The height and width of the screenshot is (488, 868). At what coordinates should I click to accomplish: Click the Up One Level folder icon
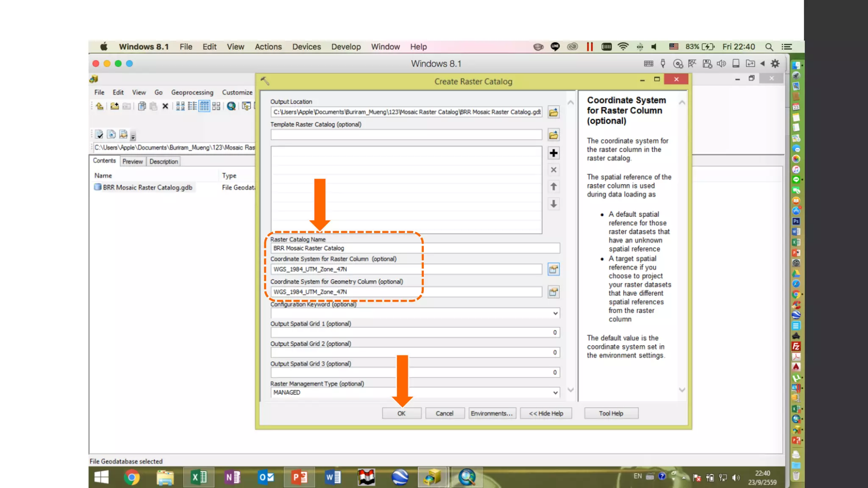coord(99,106)
